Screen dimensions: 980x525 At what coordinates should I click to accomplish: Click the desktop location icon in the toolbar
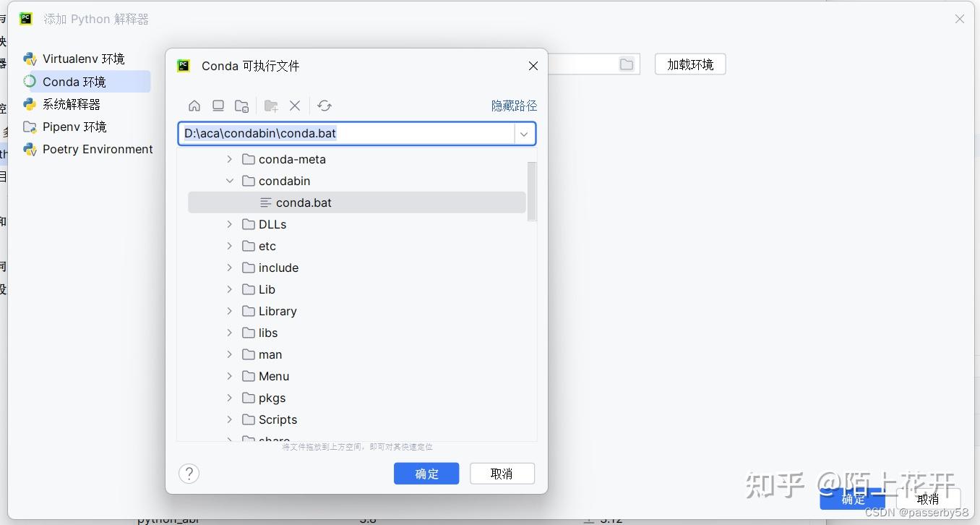(218, 106)
